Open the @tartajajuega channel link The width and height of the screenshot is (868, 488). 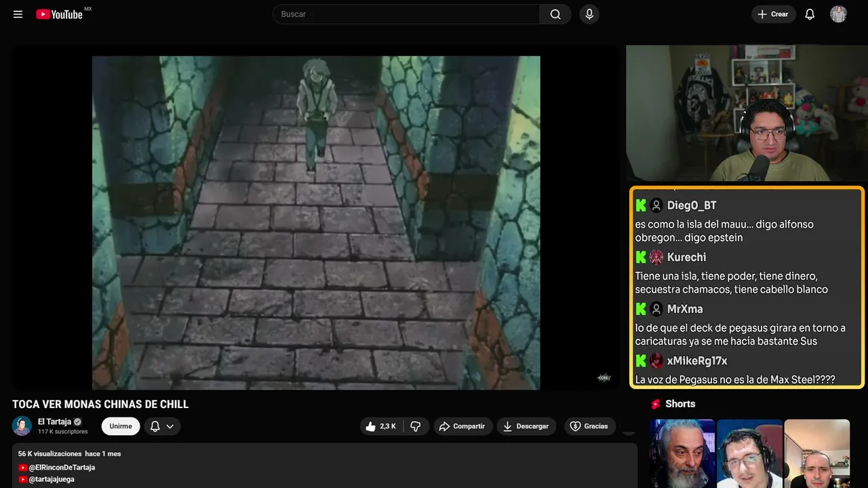coord(52,479)
